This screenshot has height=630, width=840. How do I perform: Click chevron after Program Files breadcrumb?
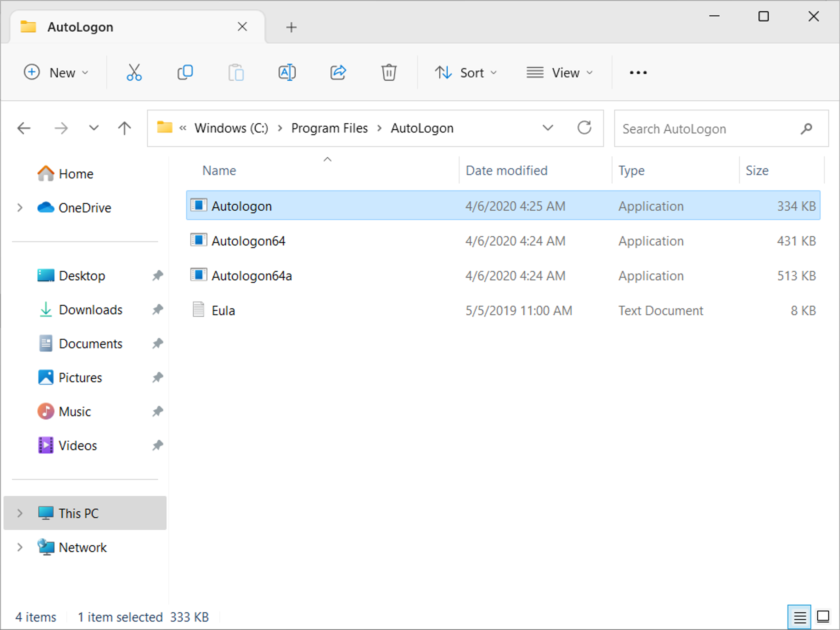[x=379, y=128]
